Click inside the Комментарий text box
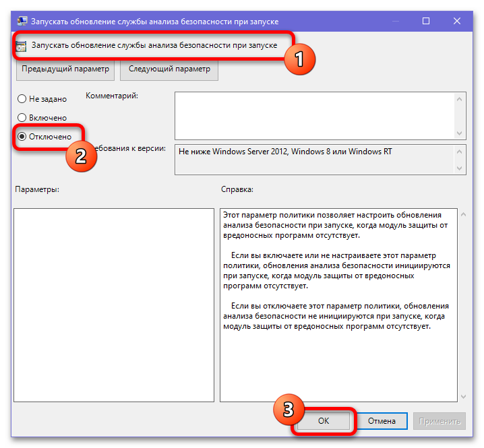The height and width of the screenshot is (448, 484). click(x=314, y=116)
